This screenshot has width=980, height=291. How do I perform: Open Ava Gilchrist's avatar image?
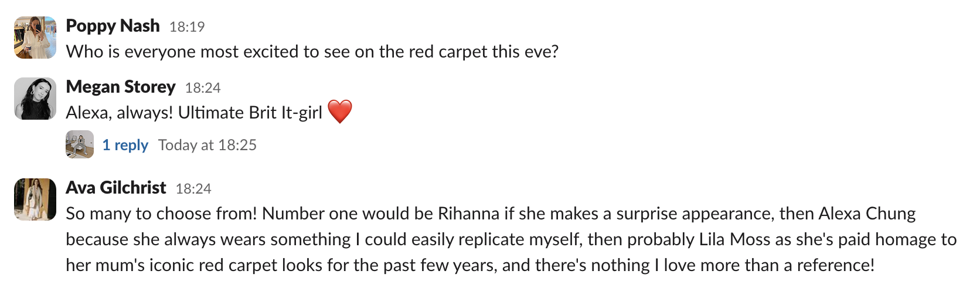35,199
